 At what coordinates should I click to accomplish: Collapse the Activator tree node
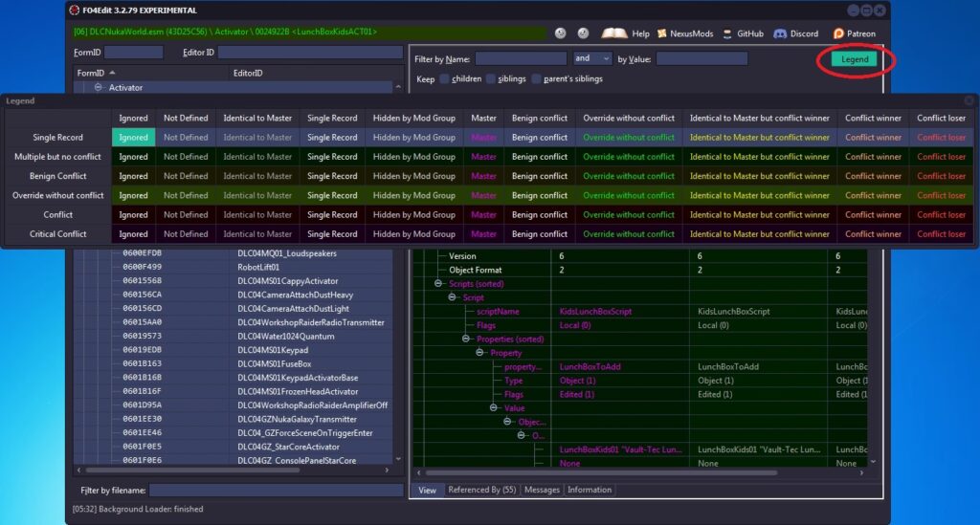point(99,87)
